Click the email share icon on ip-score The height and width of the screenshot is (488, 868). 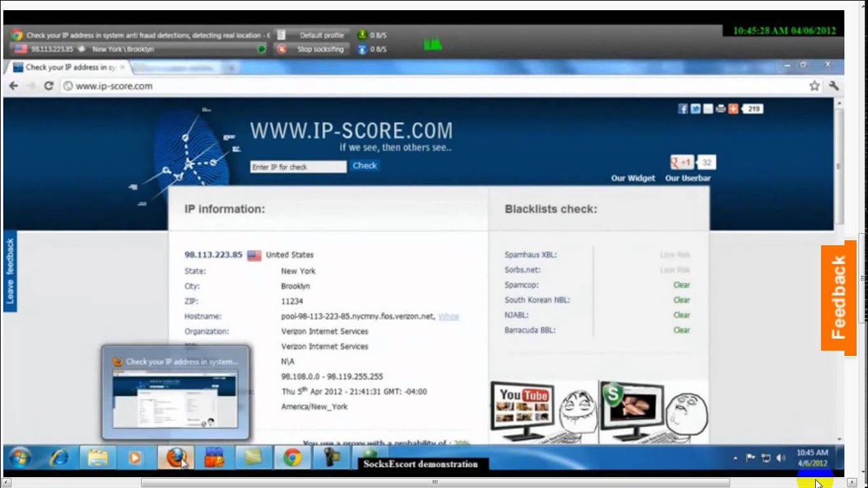708,108
